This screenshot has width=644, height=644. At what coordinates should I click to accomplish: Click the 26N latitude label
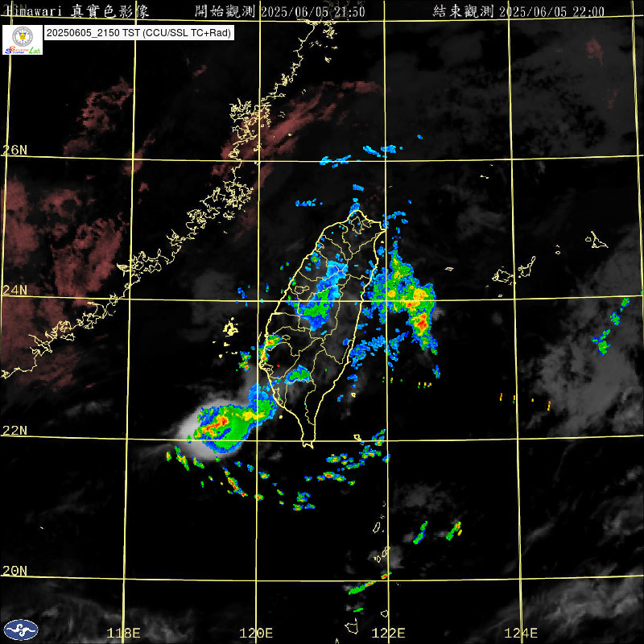(x=14, y=151)
